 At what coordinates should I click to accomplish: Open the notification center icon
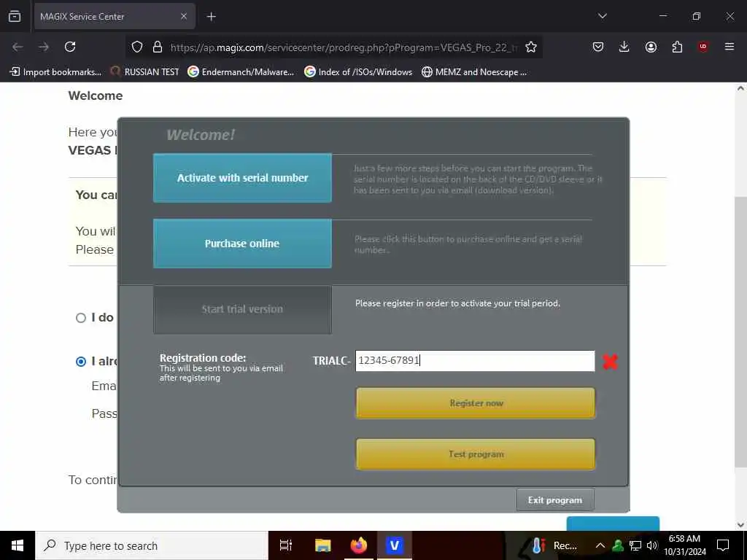tap(723, 545)
